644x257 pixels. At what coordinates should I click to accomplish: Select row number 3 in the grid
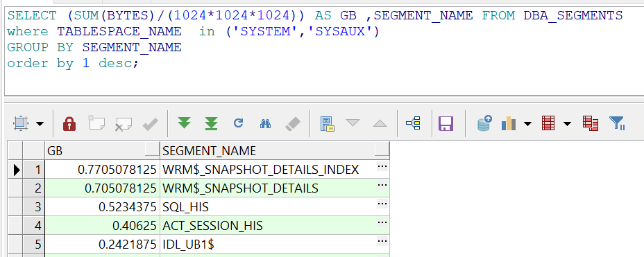click(x=34, y=207)
